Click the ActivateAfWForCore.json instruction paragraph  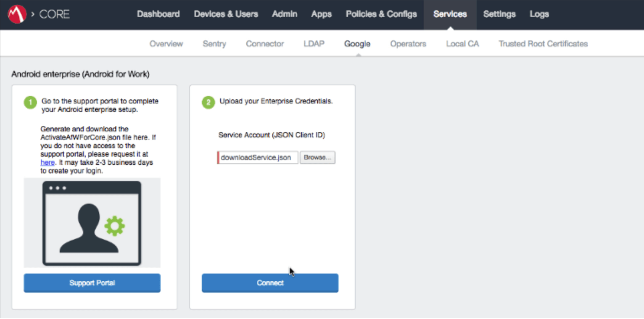point(98,150)
